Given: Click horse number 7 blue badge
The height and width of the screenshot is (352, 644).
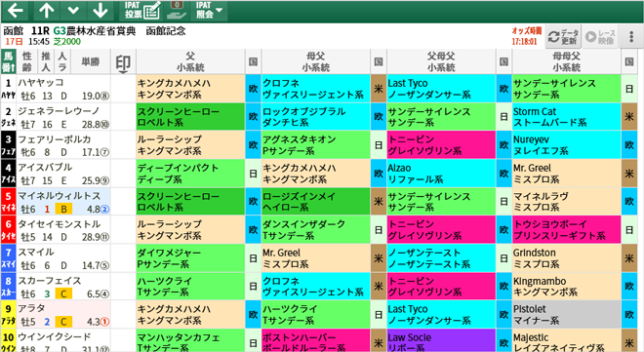Looking at the screenshot, I should coord(8,258).
